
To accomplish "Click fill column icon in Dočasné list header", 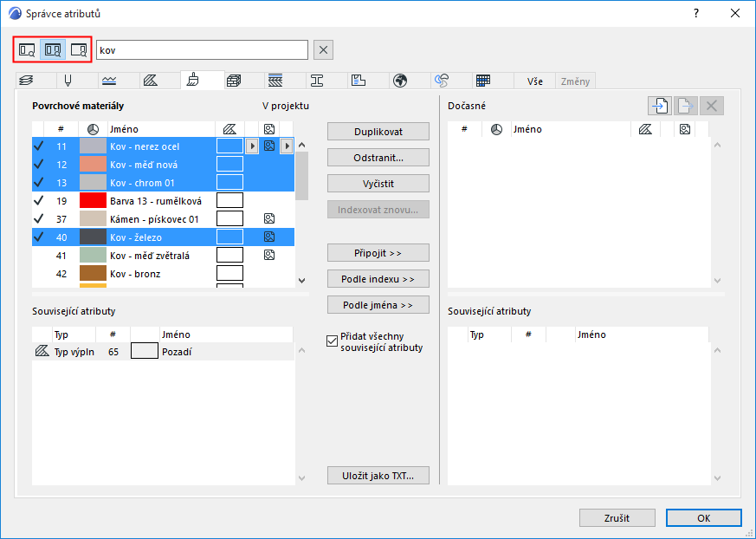I will [x=646, y=129].
